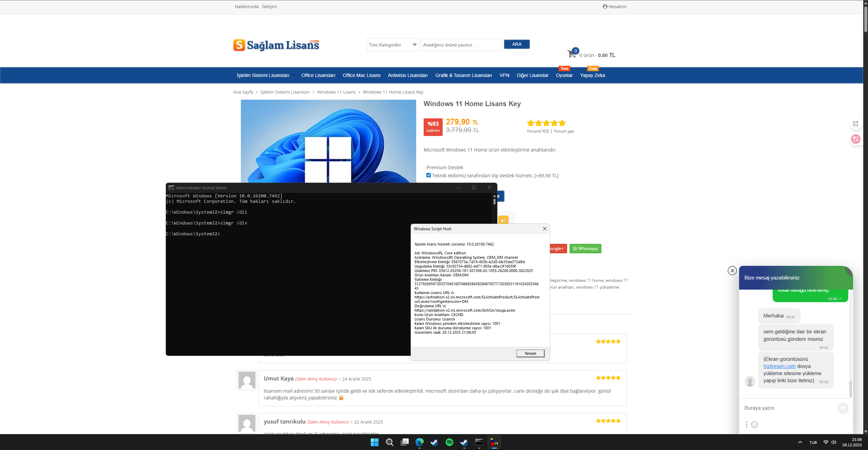Open Office Mac Lisans menu

(362, 75)
